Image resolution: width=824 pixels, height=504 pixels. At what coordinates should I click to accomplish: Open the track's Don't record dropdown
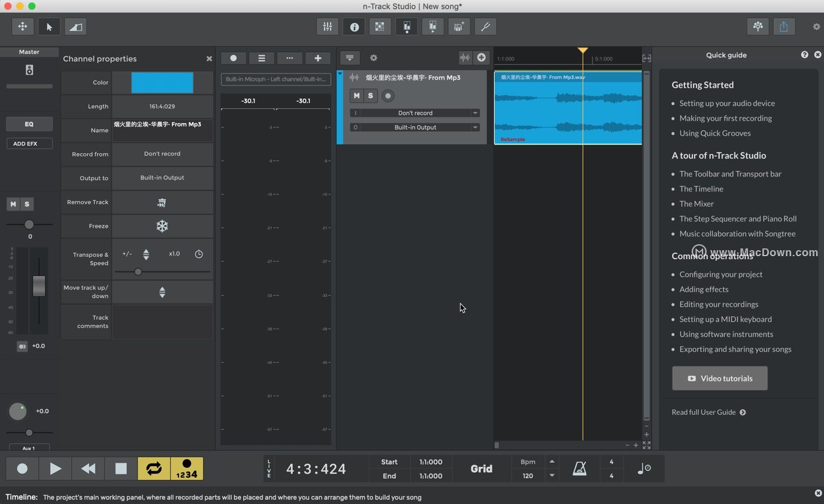(x=415, y=113)
